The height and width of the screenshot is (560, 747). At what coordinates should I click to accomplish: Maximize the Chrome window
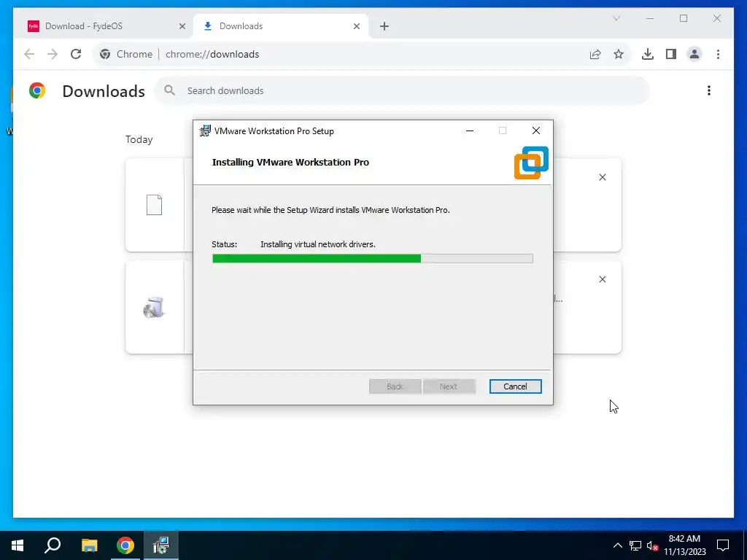[683, 18]
